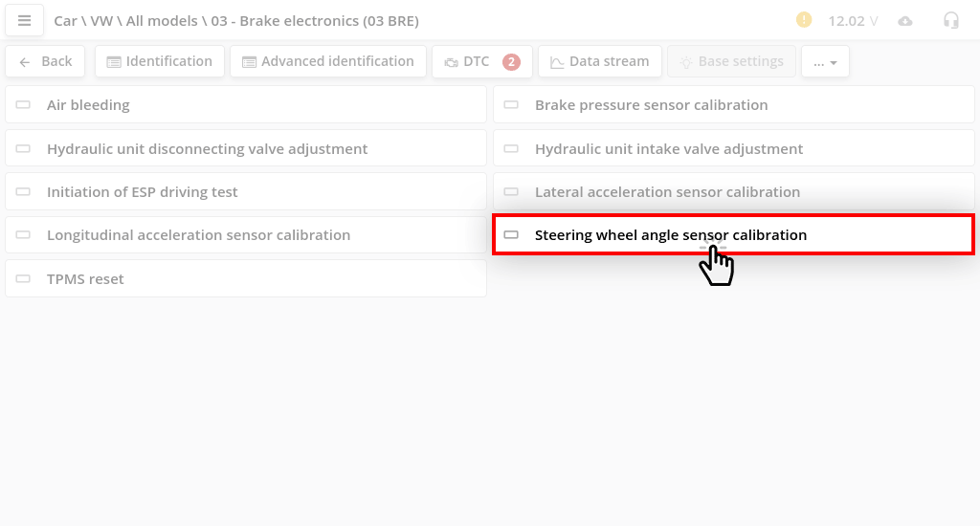Viewport: 980px width, 526px height.
Task: Open the Data stream tab
Action: [x=599, y=61]
